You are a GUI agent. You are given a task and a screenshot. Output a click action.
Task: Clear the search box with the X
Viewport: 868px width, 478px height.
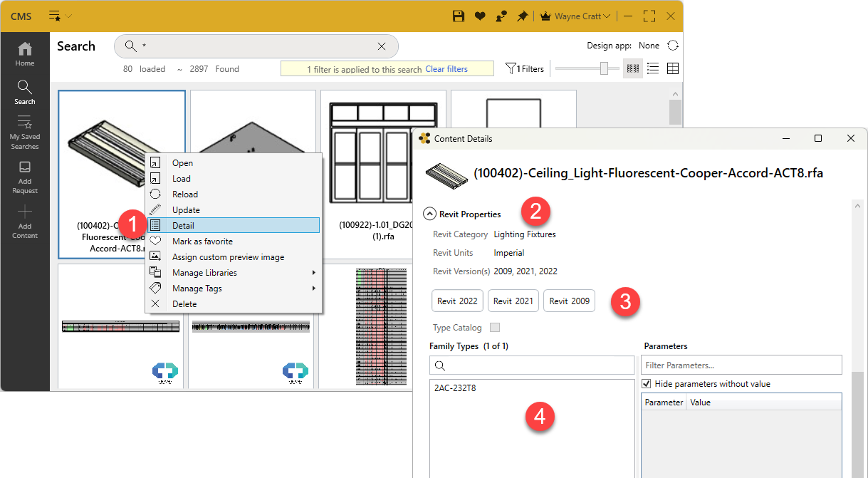point(382,46)
